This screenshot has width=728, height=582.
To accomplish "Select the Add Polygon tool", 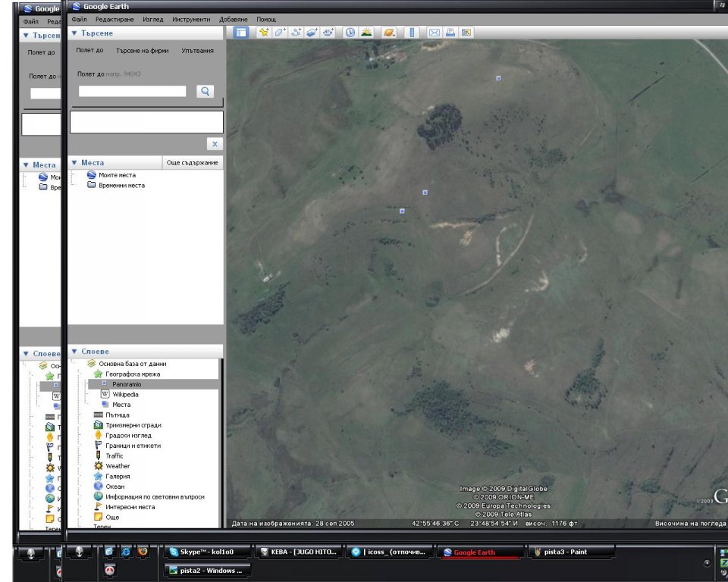I will (x=280, y=33).
